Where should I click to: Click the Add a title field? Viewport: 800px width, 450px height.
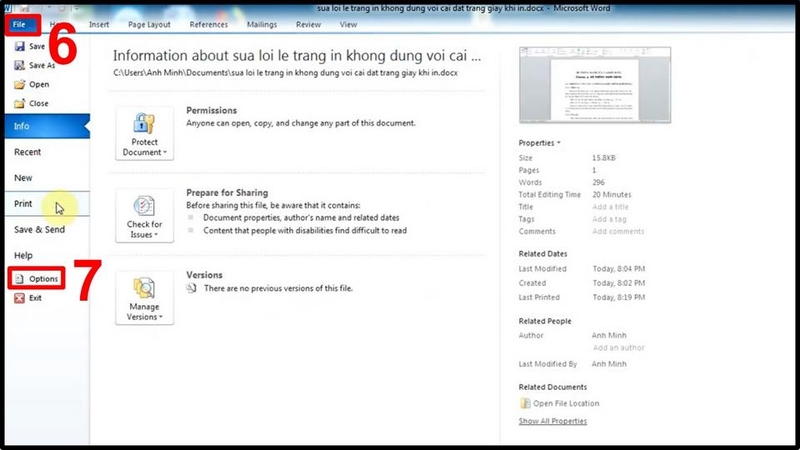tap(610, 207)
